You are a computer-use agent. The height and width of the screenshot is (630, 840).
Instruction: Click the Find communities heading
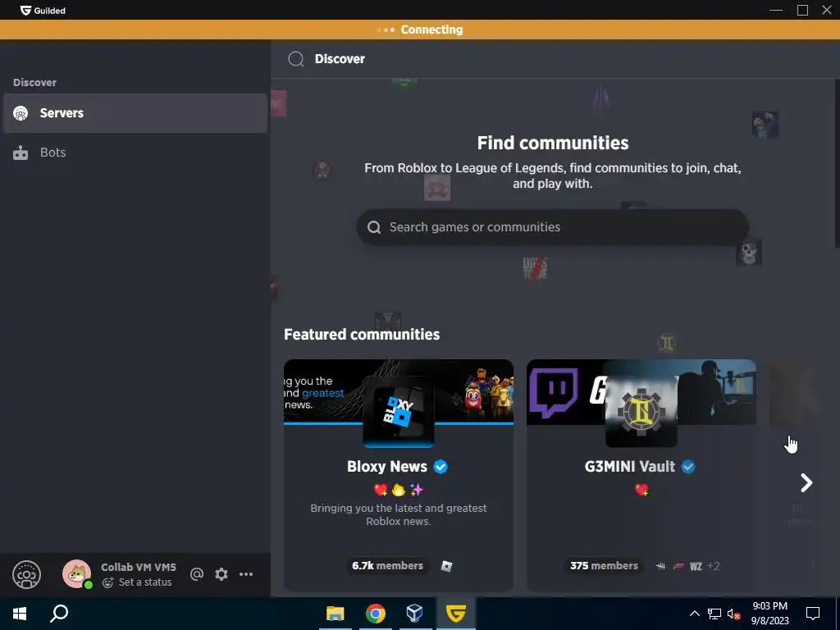552,143
